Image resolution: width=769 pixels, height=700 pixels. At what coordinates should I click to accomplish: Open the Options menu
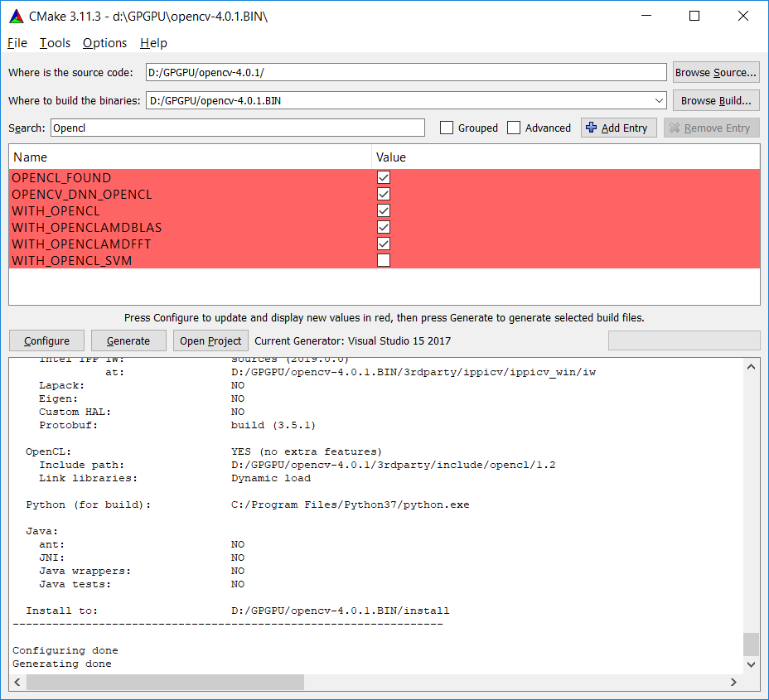104,43
